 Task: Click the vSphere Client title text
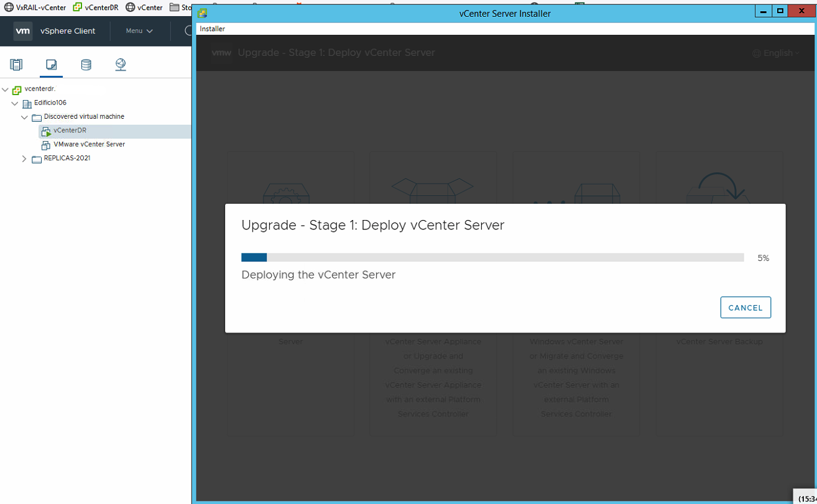coord(68,31)
